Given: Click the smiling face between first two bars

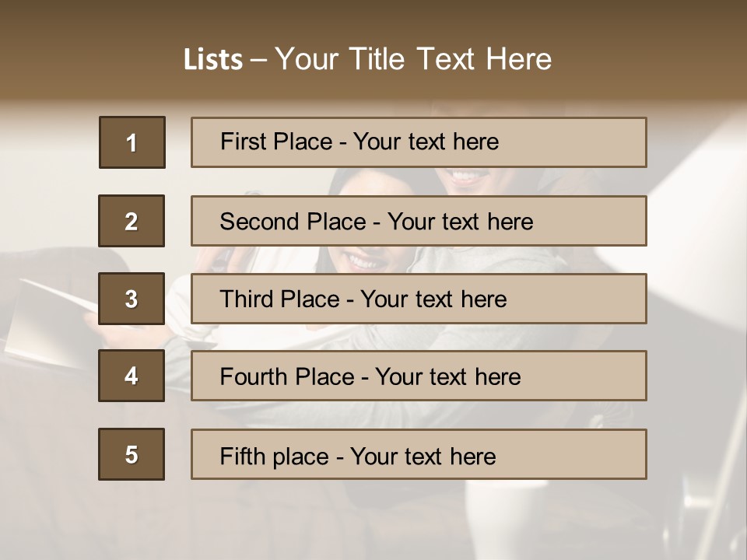Looking at the screenshot, I should [465, 179].
